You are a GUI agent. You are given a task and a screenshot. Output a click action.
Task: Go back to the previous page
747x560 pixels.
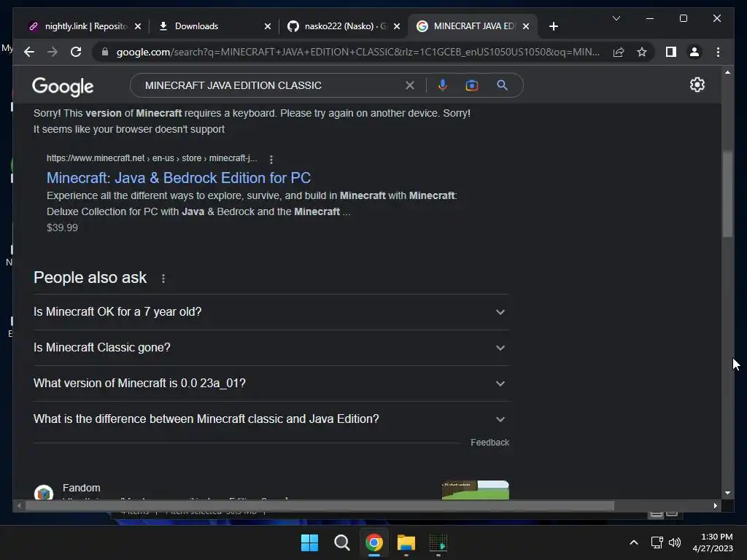click(x=29, y=52)
